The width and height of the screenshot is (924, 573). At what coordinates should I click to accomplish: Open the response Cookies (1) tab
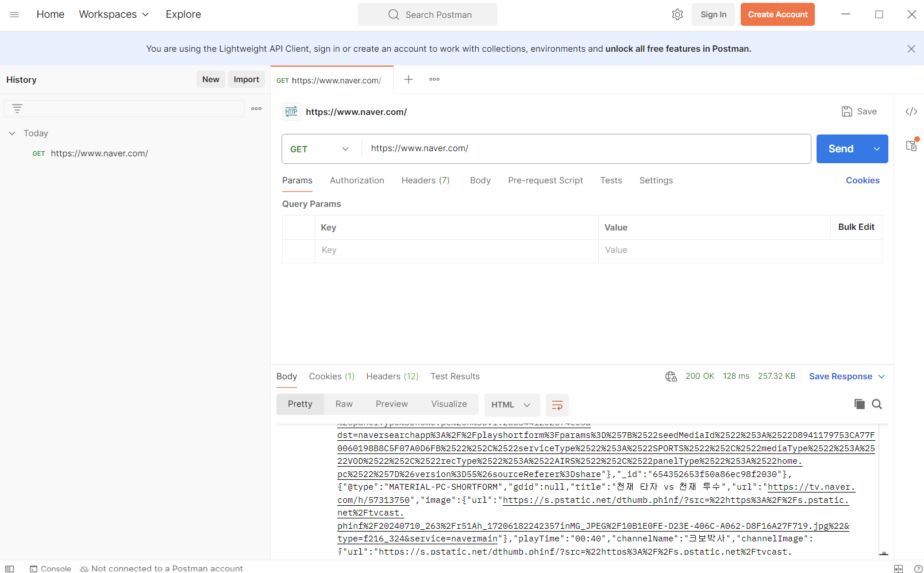pos(332,376)
